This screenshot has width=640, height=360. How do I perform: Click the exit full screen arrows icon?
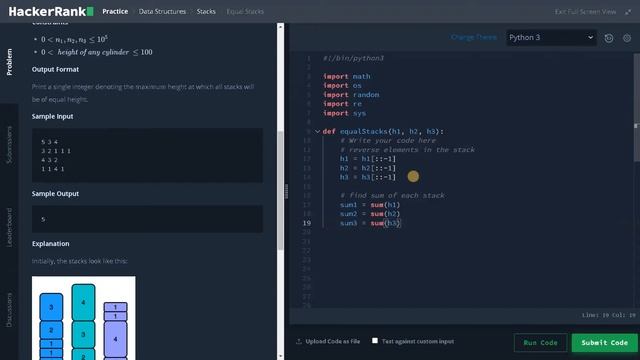(628, 12)
